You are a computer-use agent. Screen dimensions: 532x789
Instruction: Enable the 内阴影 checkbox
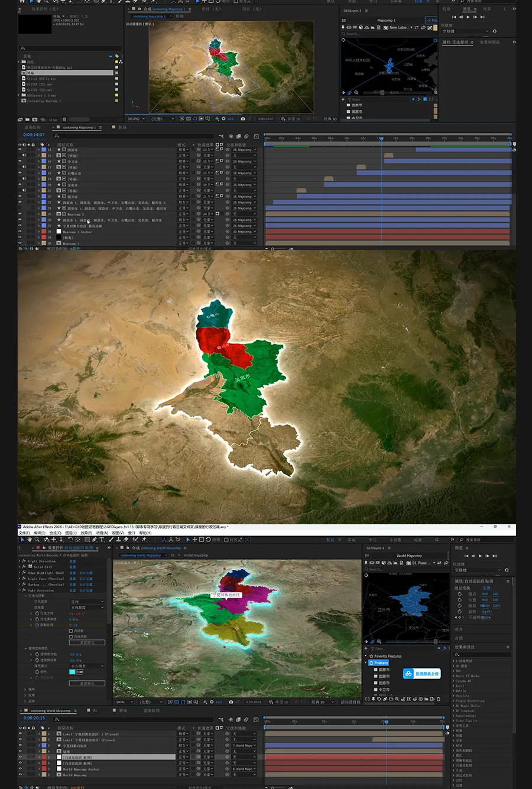click(x=71, y=631)
